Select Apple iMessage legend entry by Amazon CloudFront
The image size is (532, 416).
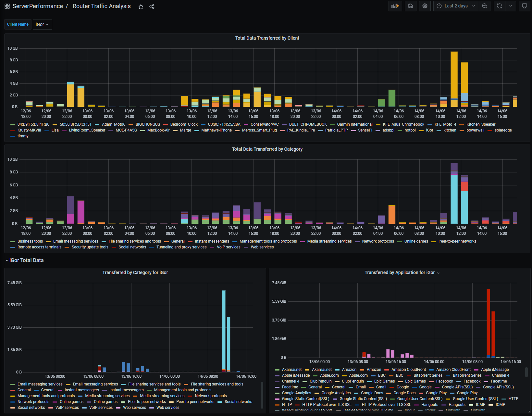pyautogui.click(x=495, y=370)
